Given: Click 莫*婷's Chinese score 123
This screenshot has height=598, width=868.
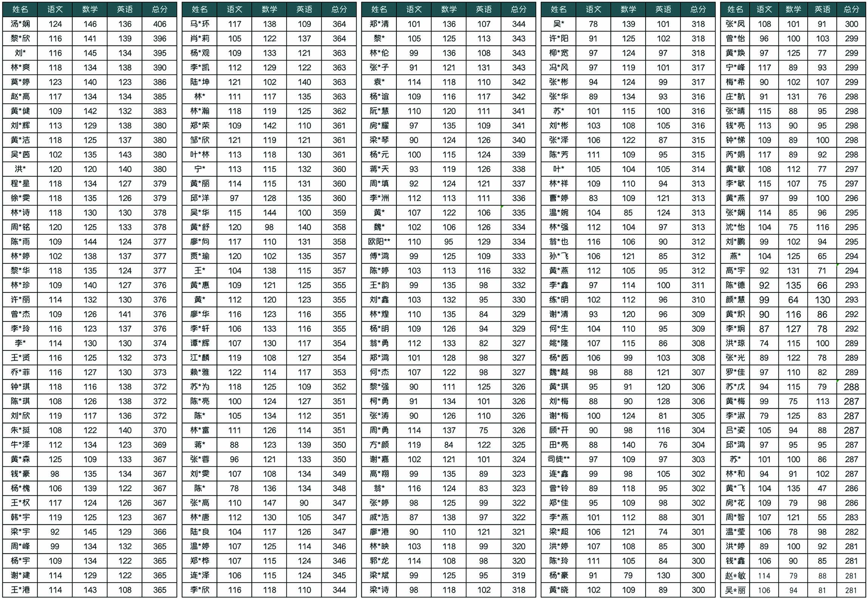Looking at the screenshot, I should pos(55,82).
